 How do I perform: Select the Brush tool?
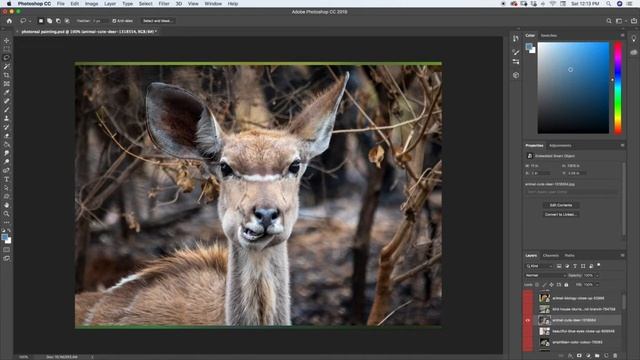coord(7,110)
